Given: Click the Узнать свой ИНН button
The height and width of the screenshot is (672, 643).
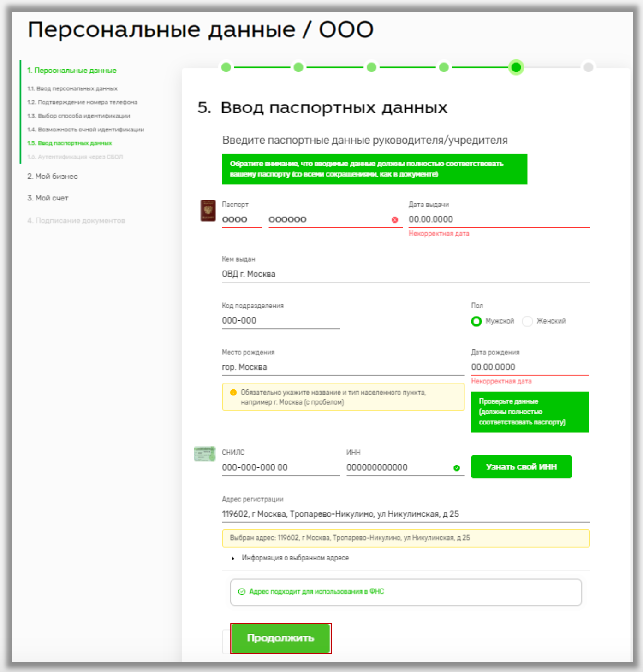Looking at the screenshot, I should pos(520,466).
